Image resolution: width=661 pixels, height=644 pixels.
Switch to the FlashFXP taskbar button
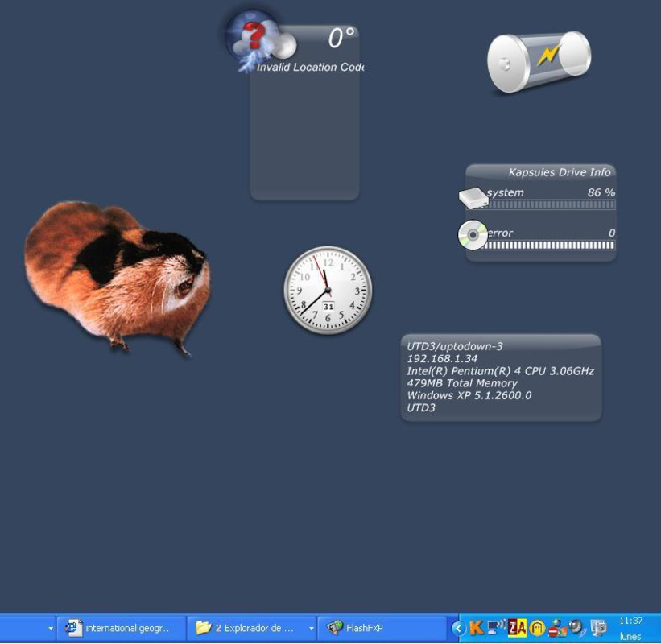pos(382,629)
